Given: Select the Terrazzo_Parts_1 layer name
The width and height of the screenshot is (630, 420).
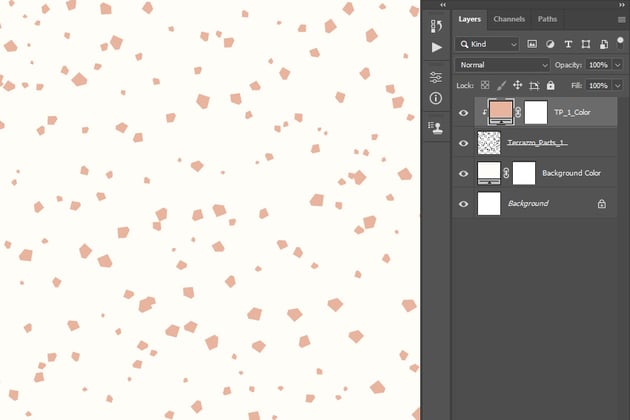Looking at the screenshot, I should coord(537,143).
